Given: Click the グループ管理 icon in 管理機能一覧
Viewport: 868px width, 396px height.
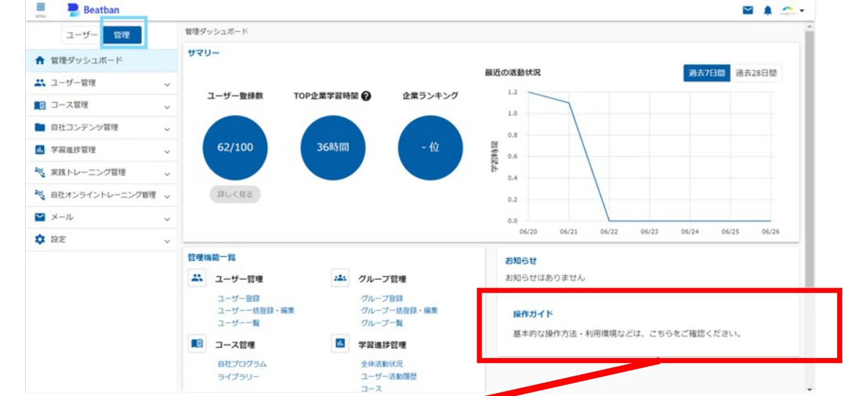Looking at the screenshot, I should point(340,278).
